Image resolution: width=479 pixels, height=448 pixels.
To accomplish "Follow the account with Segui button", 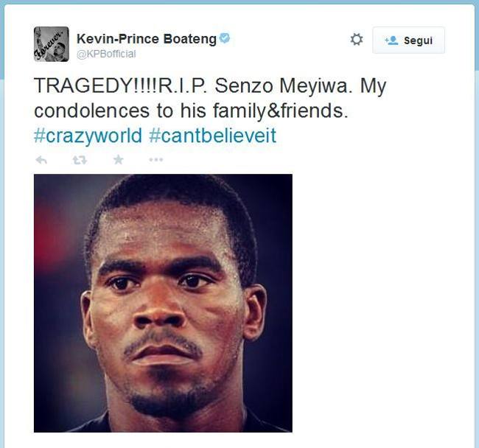I will click(x=408, y=41).
